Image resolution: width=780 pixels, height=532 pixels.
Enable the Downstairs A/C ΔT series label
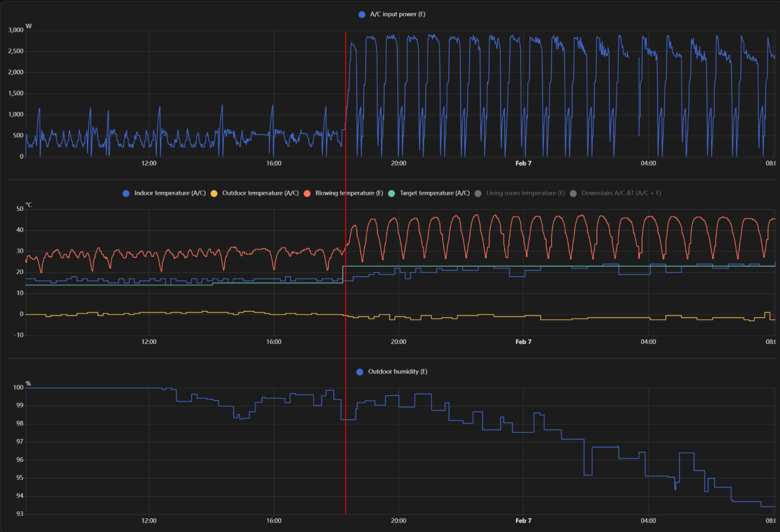pos(621,193)
